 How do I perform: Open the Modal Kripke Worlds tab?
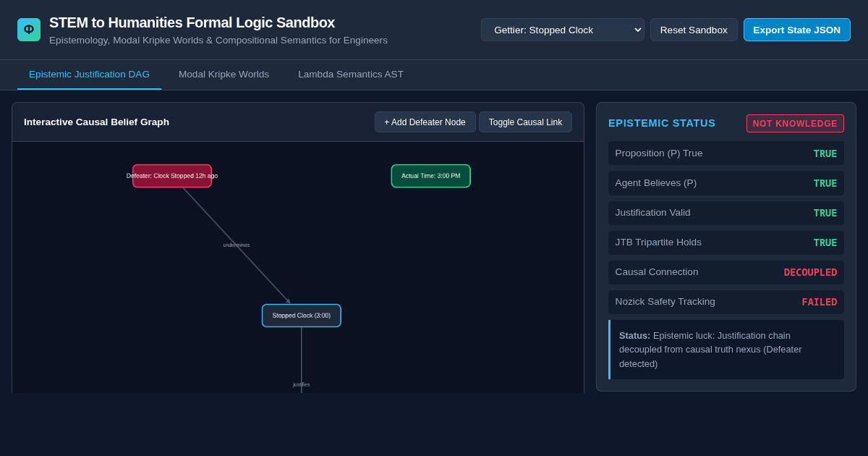coord(224,75)
